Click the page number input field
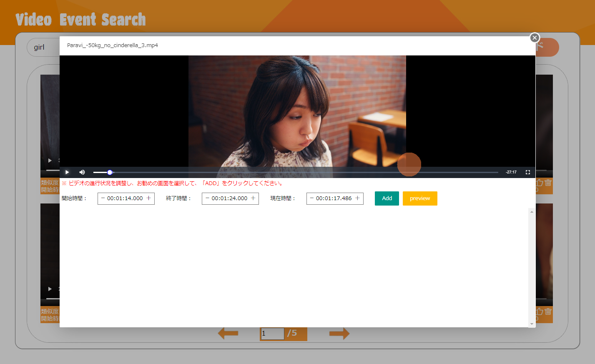Screen dimensions: 595x364 pyautogui.click(x=272, y=334)
